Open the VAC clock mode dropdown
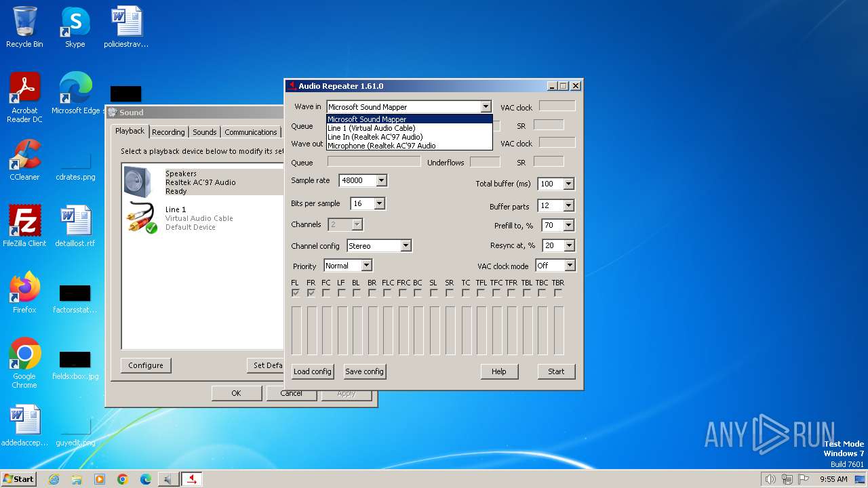Image resolution: width=868 pixels, height=488 pixels. click(x=570, y=266)
